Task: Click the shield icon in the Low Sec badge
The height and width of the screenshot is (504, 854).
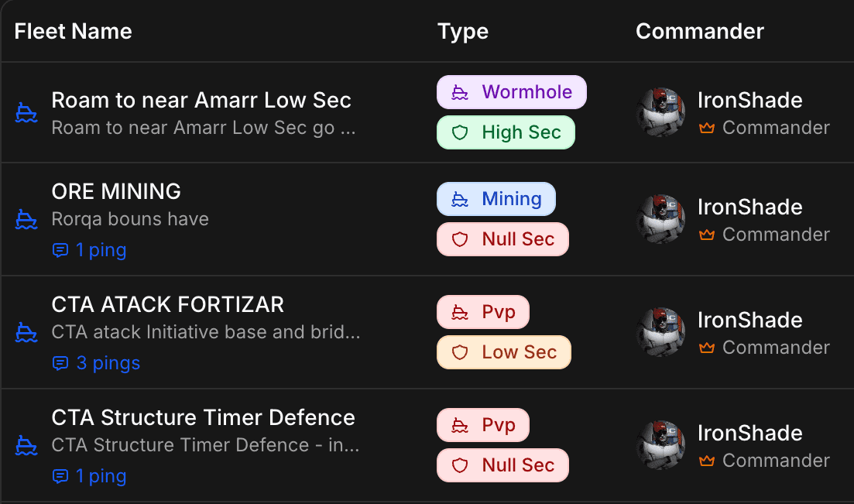Action: (461, 352)
